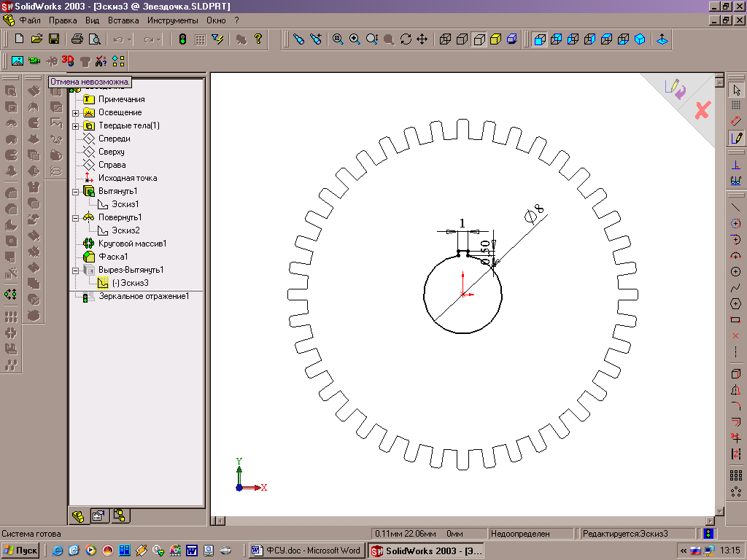Save the part with the diskette icon
747x560 pixels.
click(54, 39)
